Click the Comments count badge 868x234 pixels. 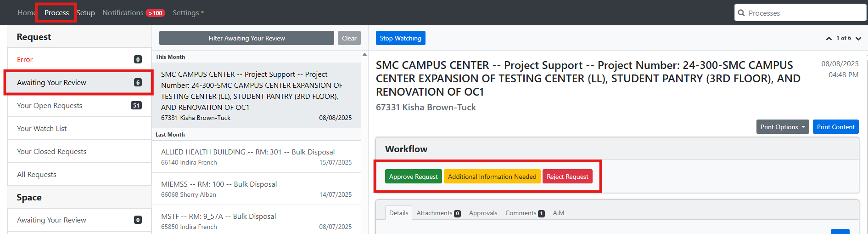coord(541,213)
